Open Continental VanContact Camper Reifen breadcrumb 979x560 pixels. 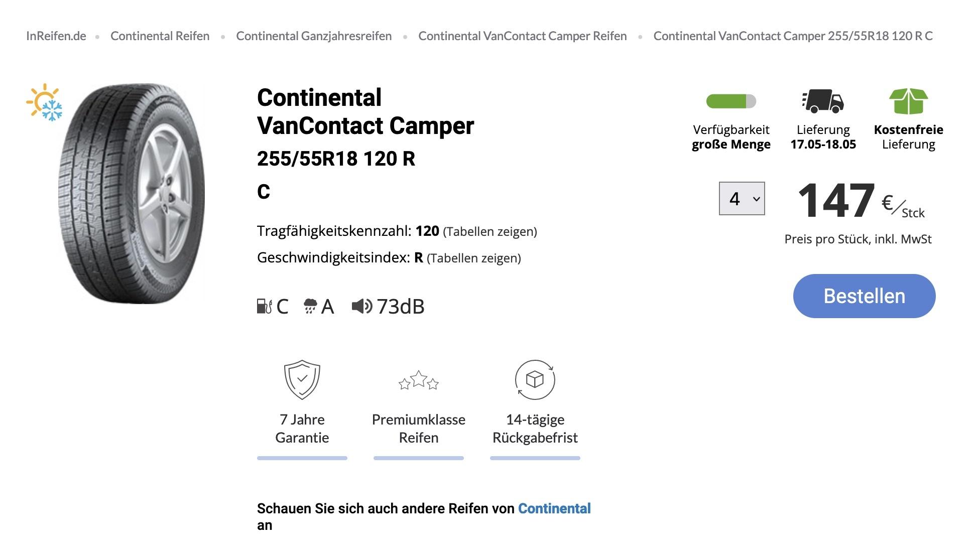pyautogui.click(x=522, y=36)
